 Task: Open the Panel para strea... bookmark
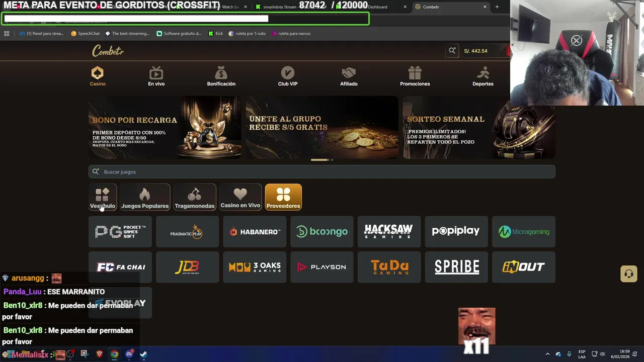click(x=41, y=34)
